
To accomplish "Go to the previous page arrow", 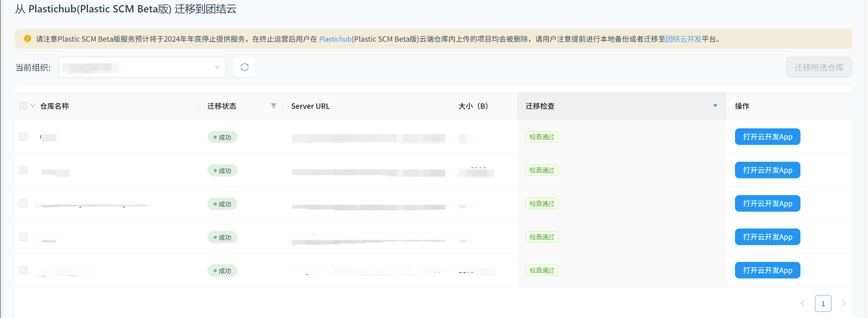I will 803,303.
